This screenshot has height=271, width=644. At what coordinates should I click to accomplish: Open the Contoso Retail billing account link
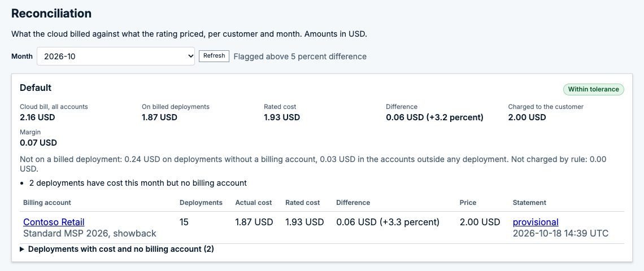pyautogui.click(x=54, y=222)
